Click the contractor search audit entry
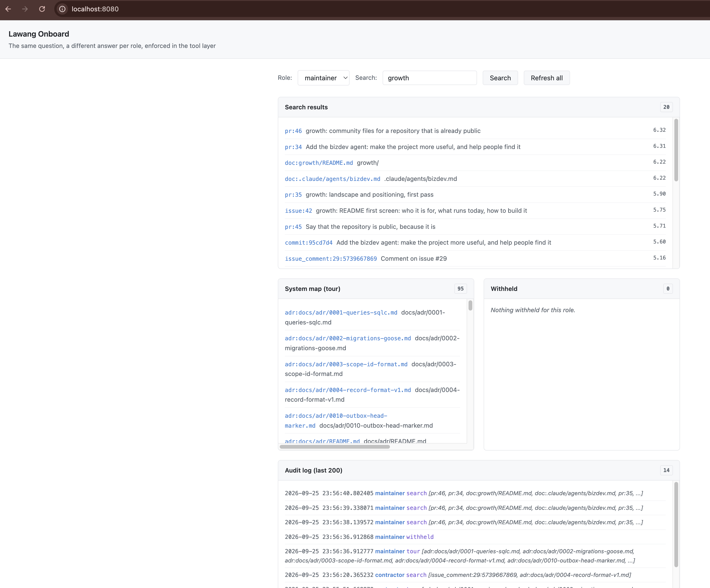Viewport: 710px width, 588px height. click(475, 575)
